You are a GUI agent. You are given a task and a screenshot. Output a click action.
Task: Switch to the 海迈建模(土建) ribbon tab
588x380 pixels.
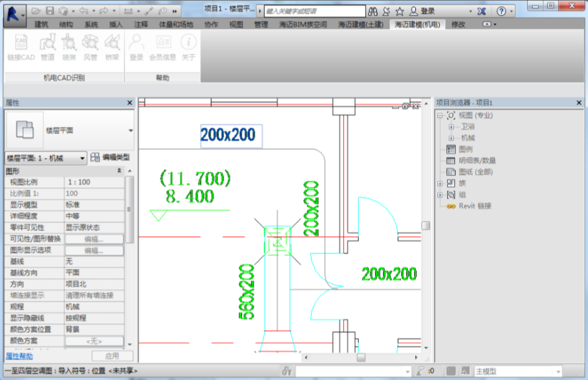[360, 24]
